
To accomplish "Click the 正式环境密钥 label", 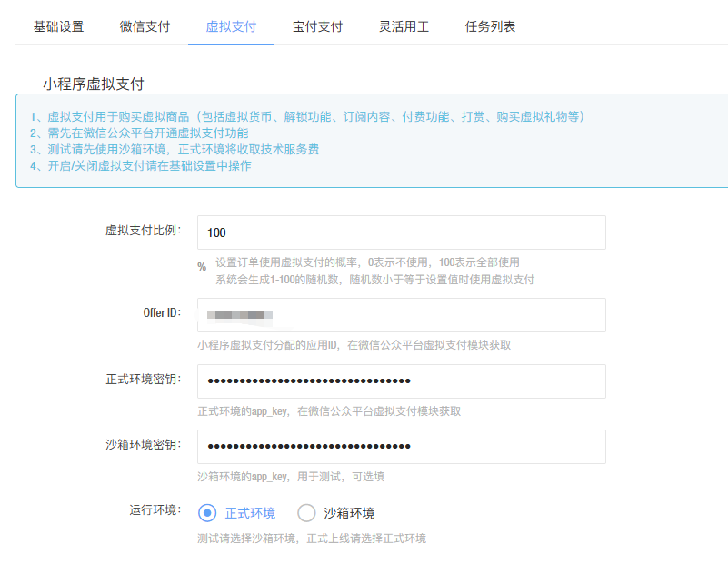I will pyautogui.click(x=143, y=379).
